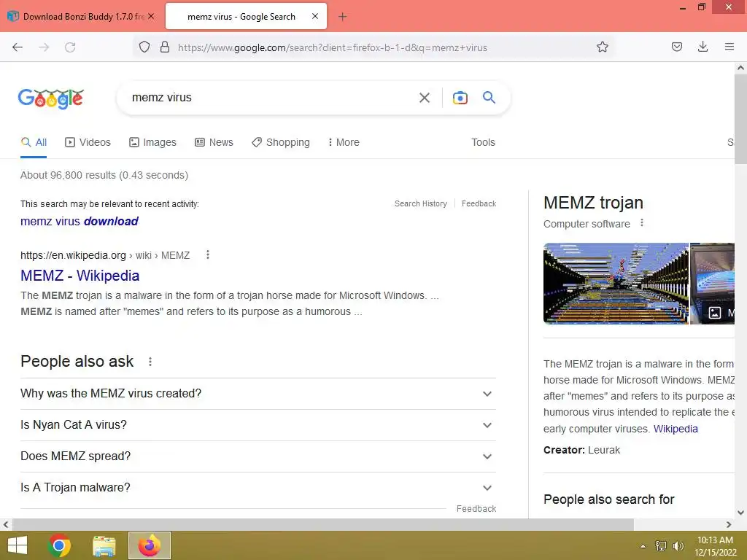Click the scroll right arrow
This screenshot has height=560, width=747.
(729, 525)
